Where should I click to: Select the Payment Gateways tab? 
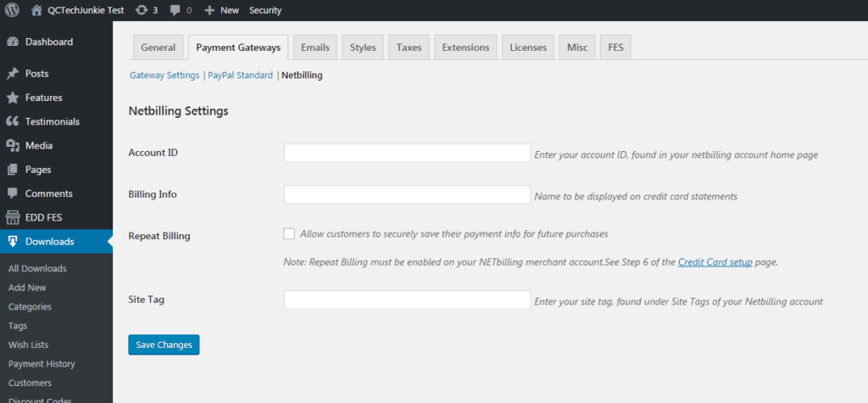point(238,48)
